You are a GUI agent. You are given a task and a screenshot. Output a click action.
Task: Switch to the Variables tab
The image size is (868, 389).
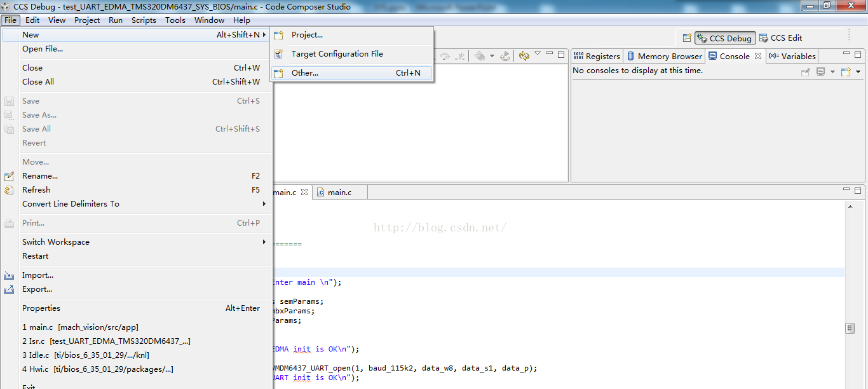point(792,56)
